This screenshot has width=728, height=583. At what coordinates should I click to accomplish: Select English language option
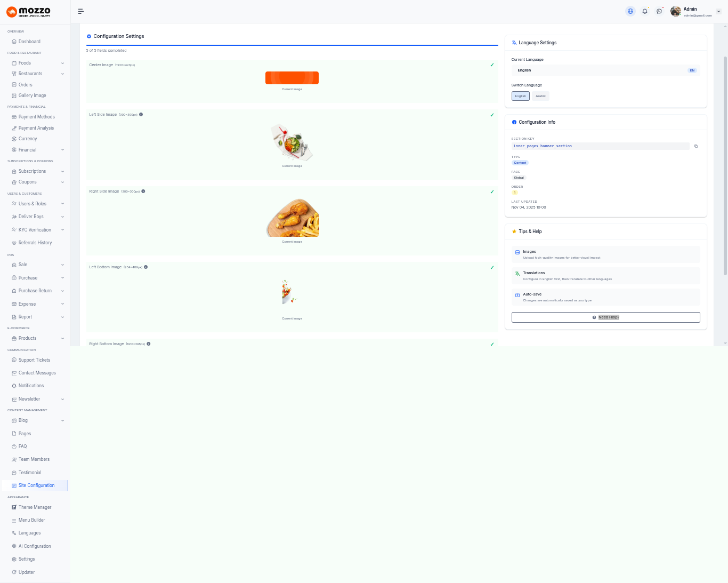pos(520,96)
